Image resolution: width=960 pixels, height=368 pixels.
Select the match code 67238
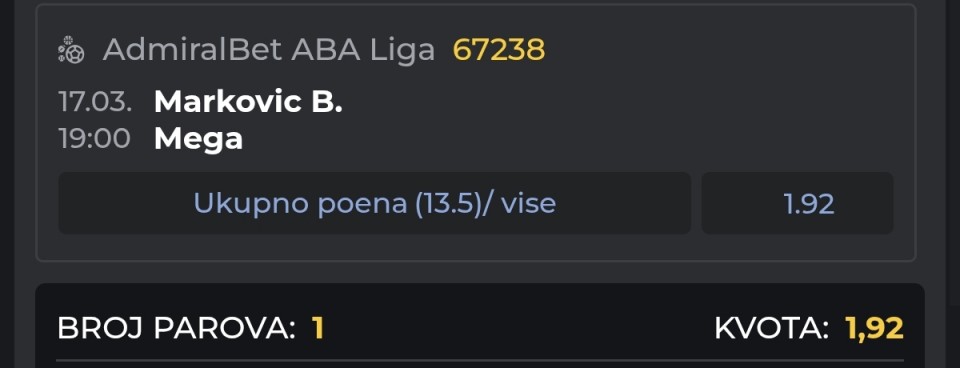(x=498, y=50)
